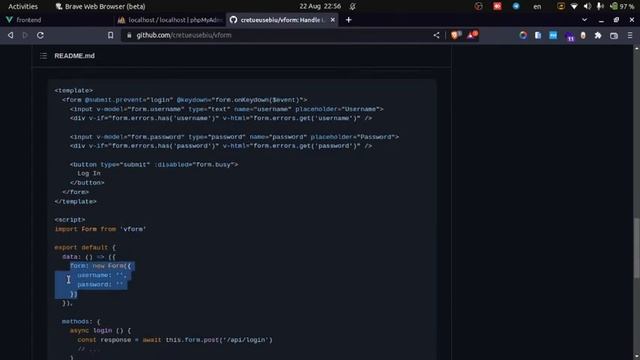Open the volume indicator
Screen dimensions: 640x360
pos(587,7)
